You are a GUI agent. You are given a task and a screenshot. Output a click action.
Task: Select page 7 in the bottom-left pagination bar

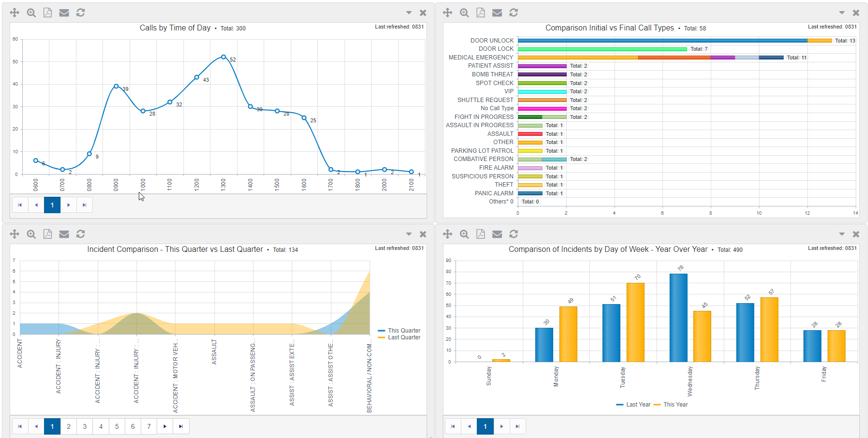click(x=149, y=426)
